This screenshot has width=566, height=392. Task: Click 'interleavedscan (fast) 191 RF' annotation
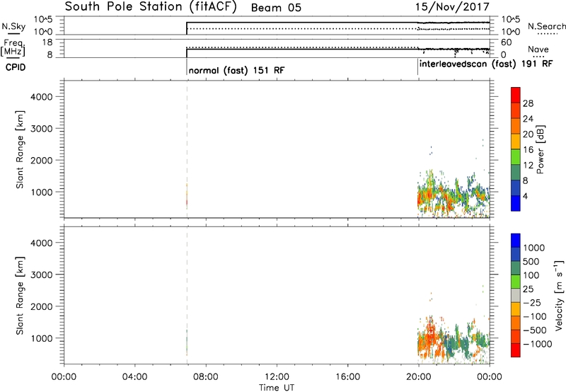(x=486, y=64)
